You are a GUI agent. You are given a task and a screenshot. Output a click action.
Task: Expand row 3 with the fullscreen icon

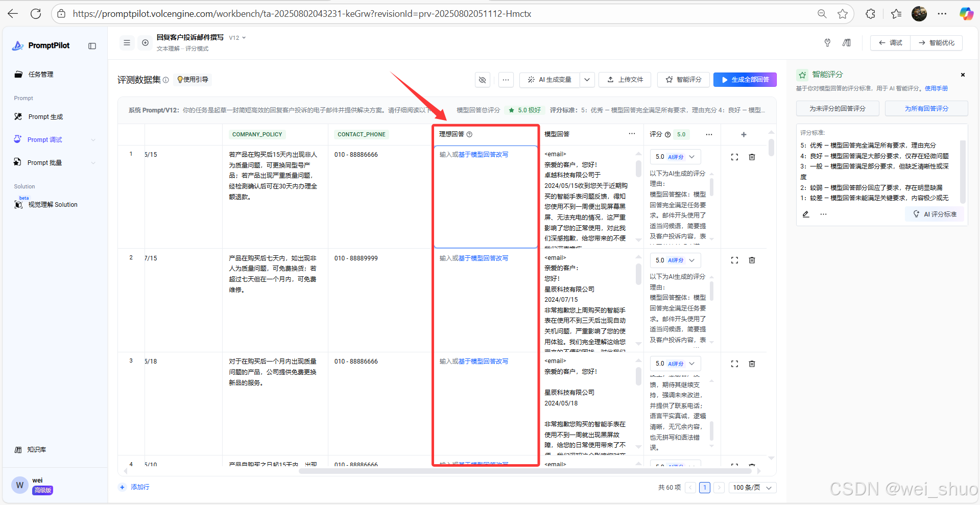point(734,364)
